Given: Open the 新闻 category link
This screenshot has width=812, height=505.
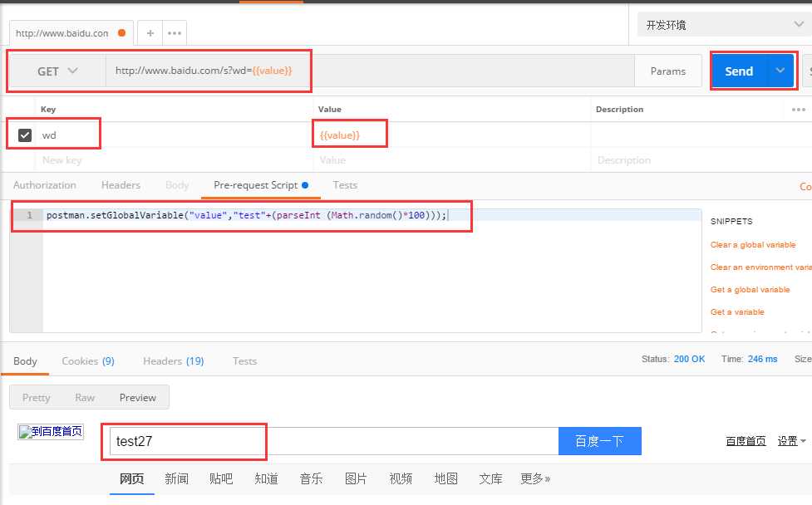Looking at the screenshot, I should click(x=176, y=478).
